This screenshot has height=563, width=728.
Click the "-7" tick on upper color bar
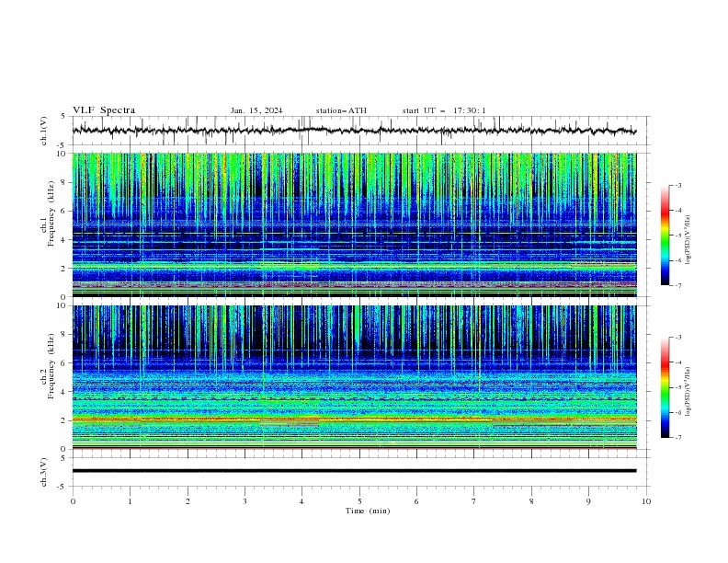[x=677, y=285]
